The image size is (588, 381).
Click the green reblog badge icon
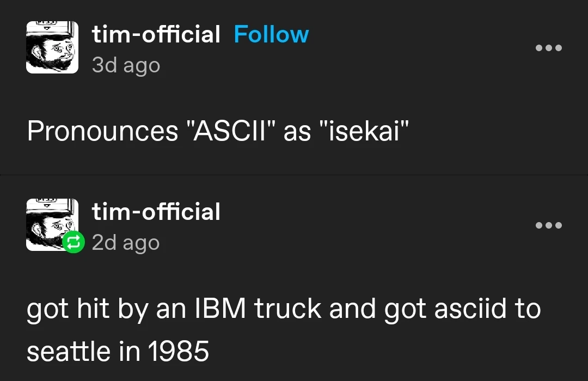72,243
